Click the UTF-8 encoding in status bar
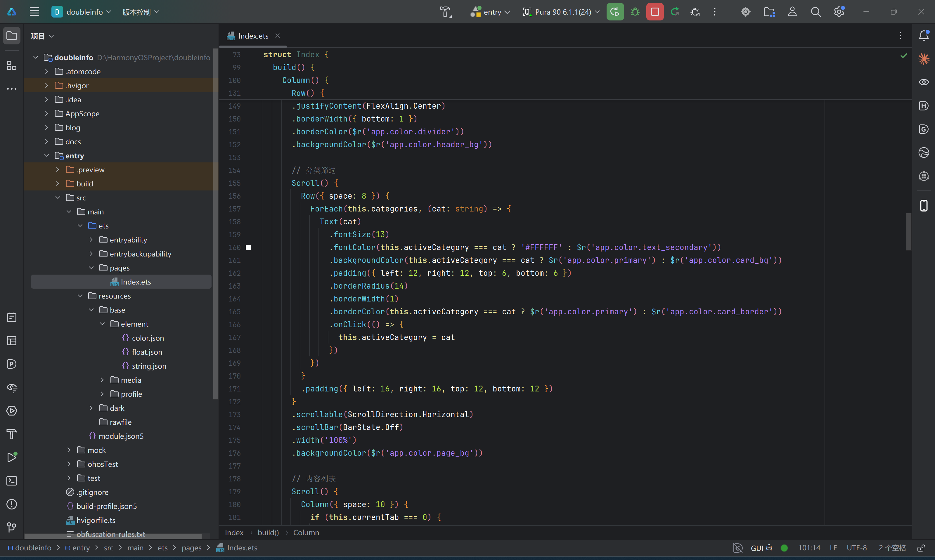The height and width of the screenshot is (560, 935). [x=856, y=548]
